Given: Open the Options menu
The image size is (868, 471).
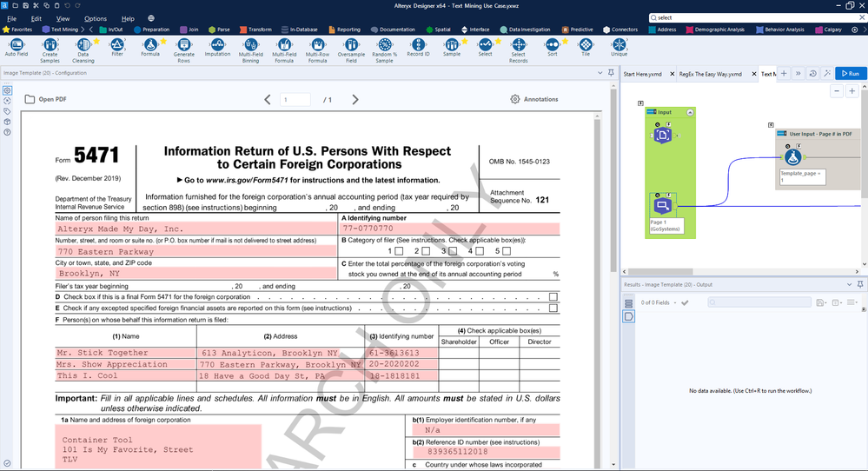Looking at the screenshot, I should (96, 18).
